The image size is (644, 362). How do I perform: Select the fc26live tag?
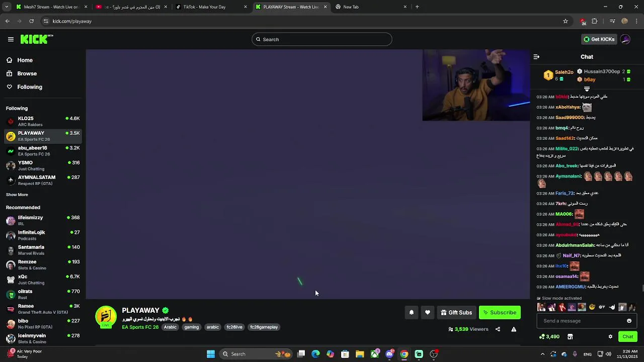[234, 327]
